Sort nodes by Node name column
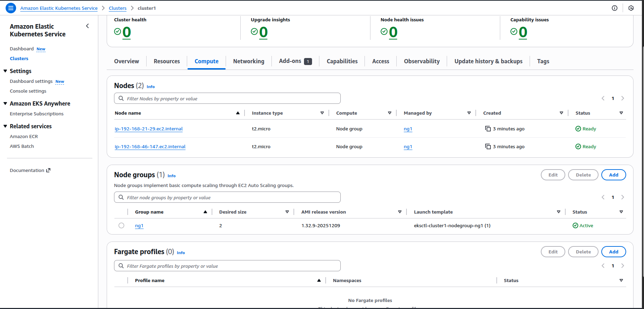Image resolution: width=644 pixels, height=309 pixels. click(238, 113)
